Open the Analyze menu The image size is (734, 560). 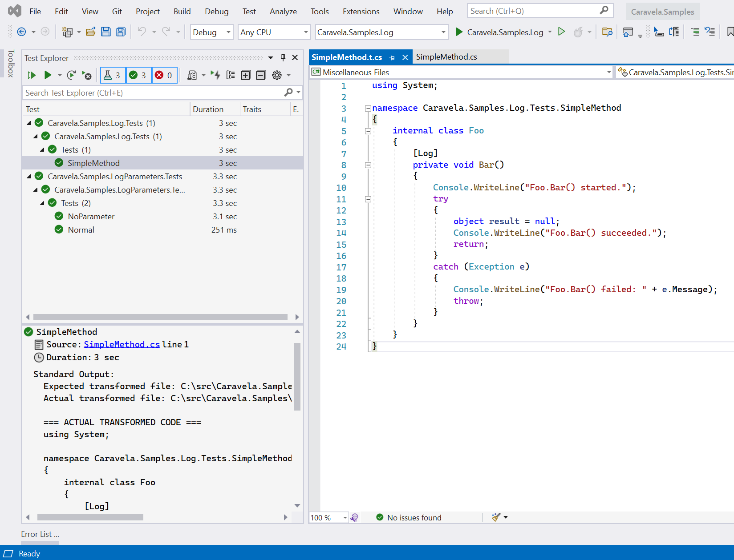click(x=283, y=12)
